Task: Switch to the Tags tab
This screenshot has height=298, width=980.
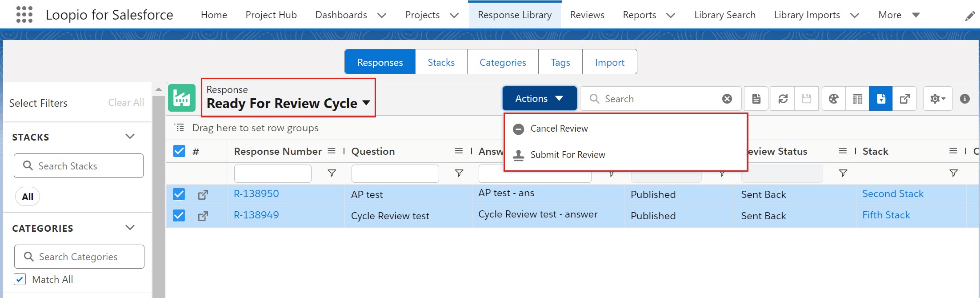Action: coord(560,62)
